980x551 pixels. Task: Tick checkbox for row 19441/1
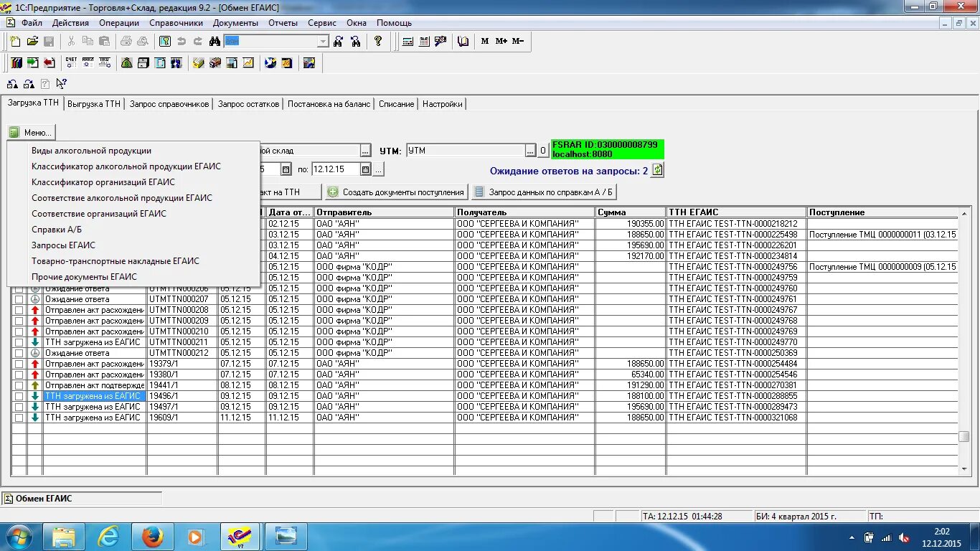click(x=19, y=385)
